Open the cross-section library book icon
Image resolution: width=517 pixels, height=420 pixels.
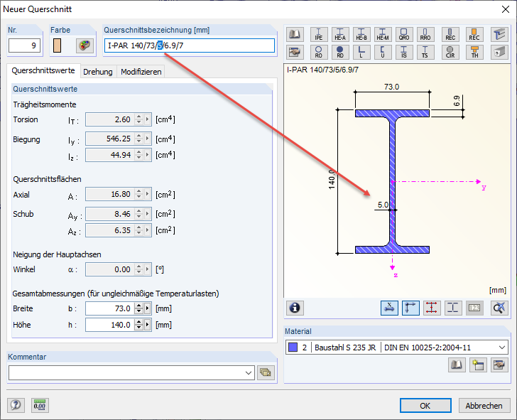(x=295, y=34)
